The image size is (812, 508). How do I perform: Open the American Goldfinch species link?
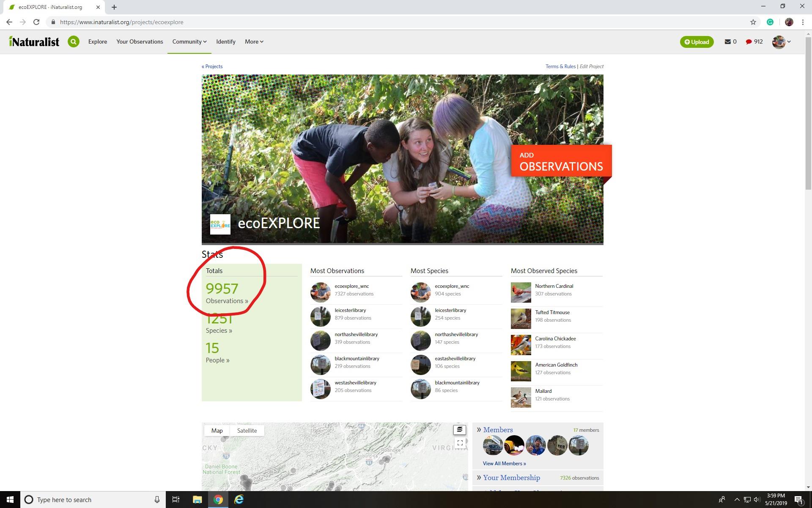tap(556, 365)
